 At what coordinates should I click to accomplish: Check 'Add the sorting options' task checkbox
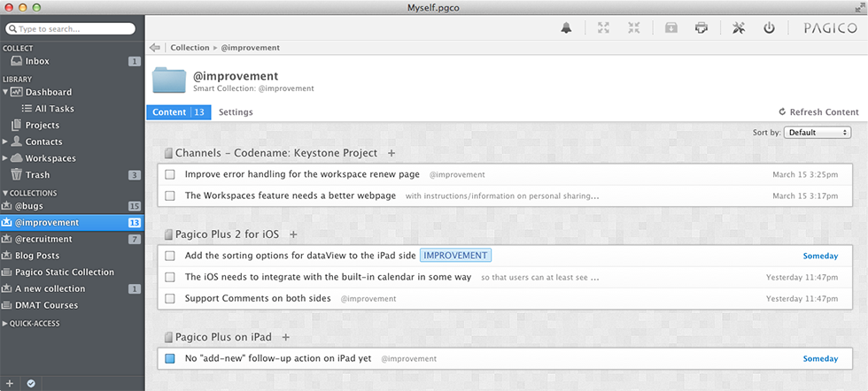(170, 256)
